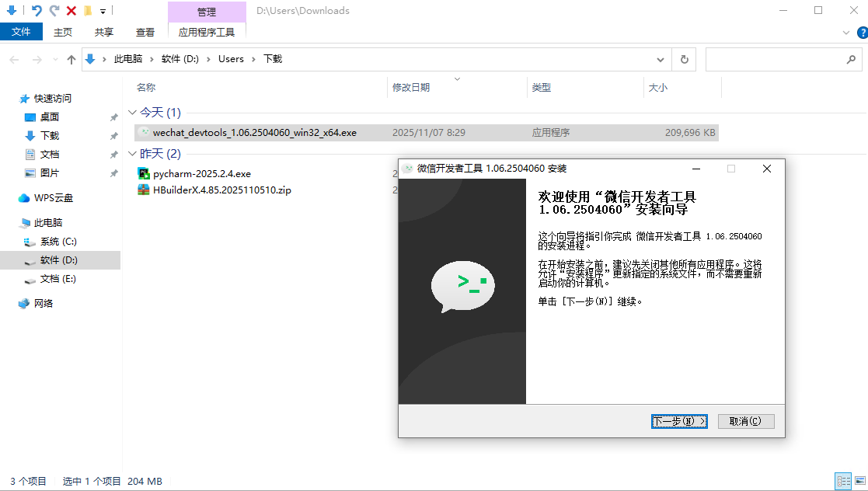Open the address bar history dropdown
Image resolution: width=868 pixels, height=491 pixels.
point(661,59)
